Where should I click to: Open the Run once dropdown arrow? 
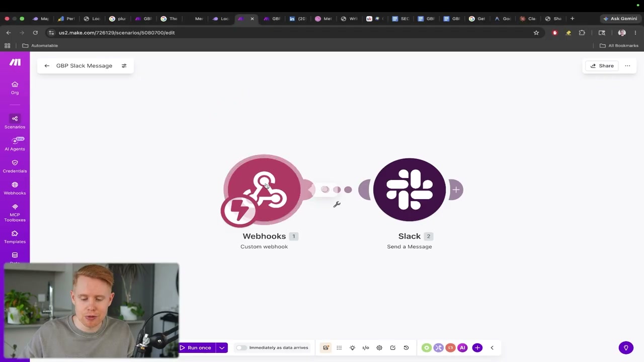(x=222, y=347)
